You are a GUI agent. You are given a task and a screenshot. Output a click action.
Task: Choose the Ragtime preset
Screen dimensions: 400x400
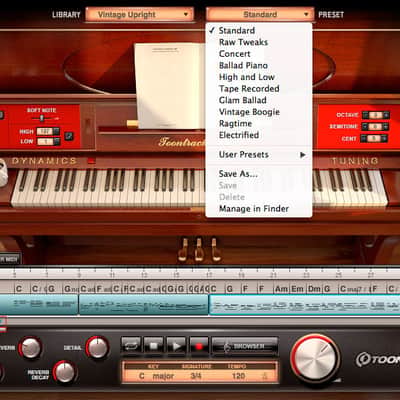[x=259, y=123]
